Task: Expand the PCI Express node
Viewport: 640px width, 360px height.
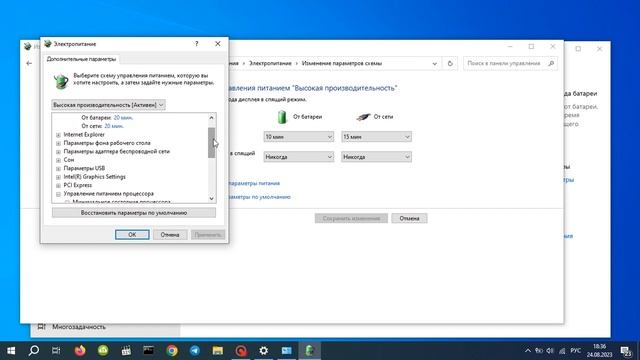Action: 58,185
